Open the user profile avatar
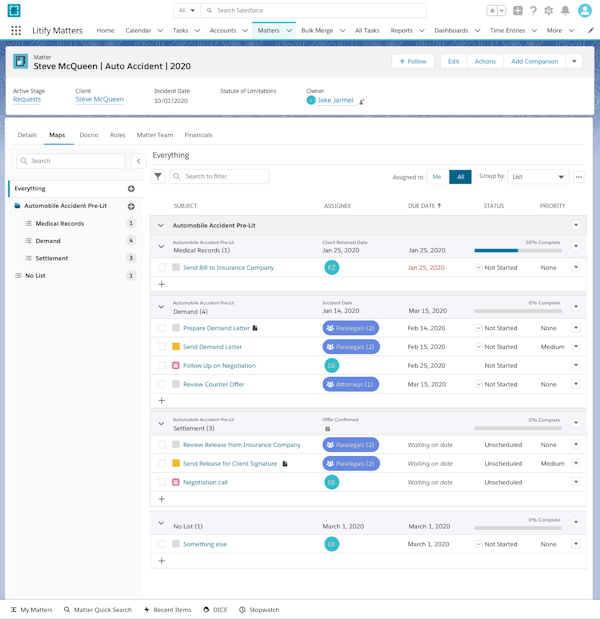Image resolution: width=600 pixels, height=619 pixels. coord(585,11)
